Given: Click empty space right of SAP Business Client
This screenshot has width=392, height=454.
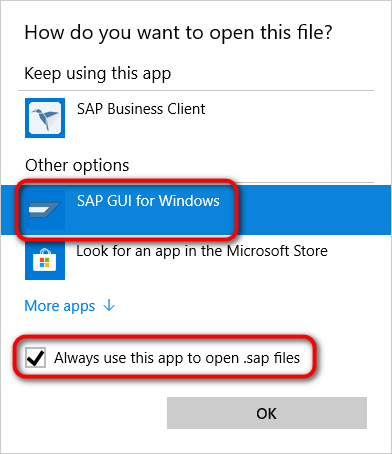Looking at the screenshot, I should click(290, 118).
